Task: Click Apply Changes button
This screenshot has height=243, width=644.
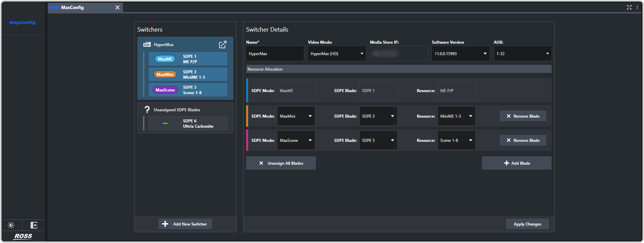Action: (x=527, y=224)
